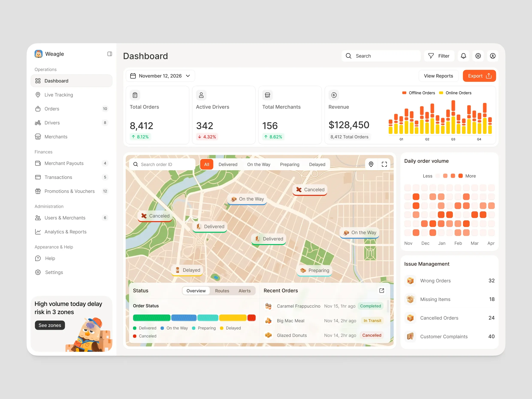
Task: Collapse the sidebar panel icon
Action: (x=110, y=54)
